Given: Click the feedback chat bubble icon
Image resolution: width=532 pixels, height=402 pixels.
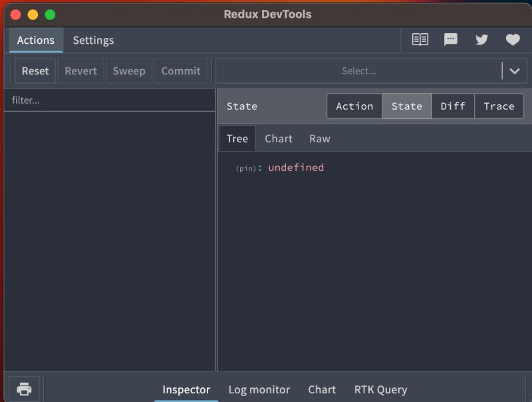Looking at the screenshot, I should [x=451, y=39].
